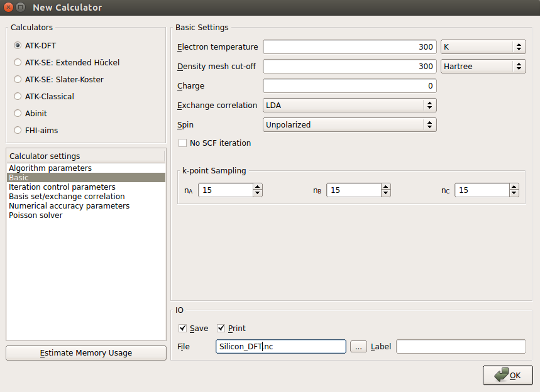This screenshot has height=392, width=540.
Task: Decrease the nC k-point value
Action: 514,193
